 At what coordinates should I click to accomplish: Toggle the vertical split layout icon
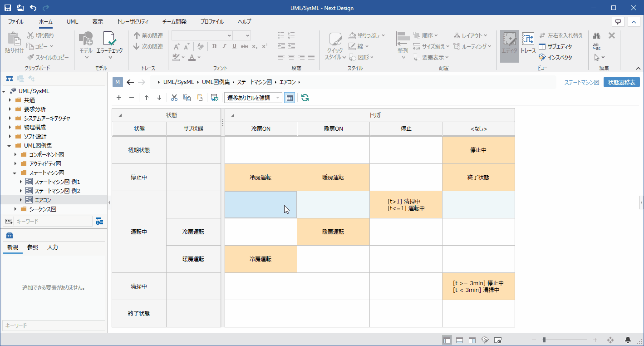coord(472,340)
